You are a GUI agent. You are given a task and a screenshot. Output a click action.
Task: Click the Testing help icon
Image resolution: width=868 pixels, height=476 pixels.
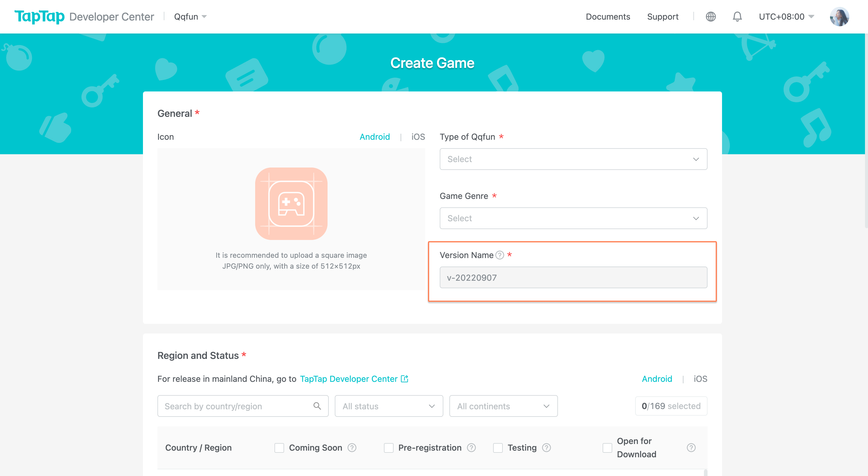pyautogui.click(x=546, y=447)
